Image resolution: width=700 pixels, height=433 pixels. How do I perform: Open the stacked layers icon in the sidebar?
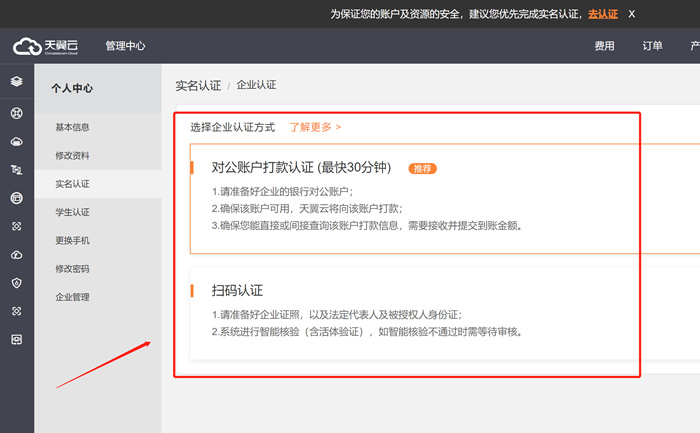(x=16, y=82)
